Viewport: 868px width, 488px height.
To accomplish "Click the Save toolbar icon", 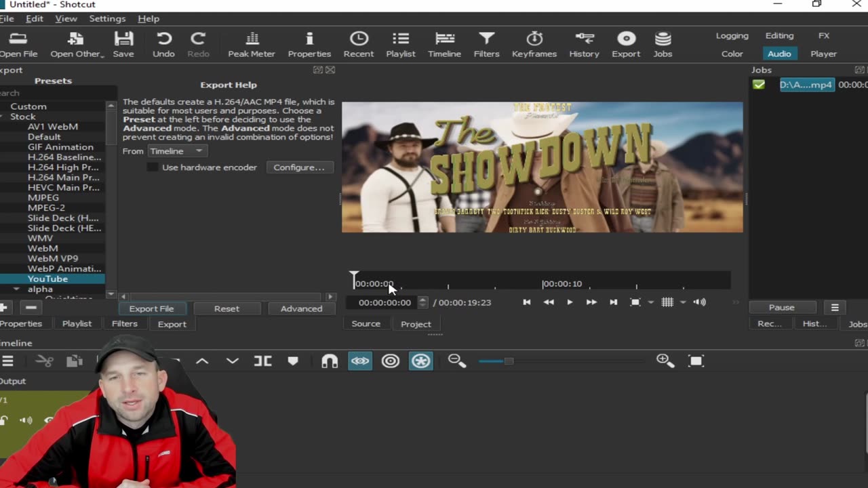I will point(123,45).
